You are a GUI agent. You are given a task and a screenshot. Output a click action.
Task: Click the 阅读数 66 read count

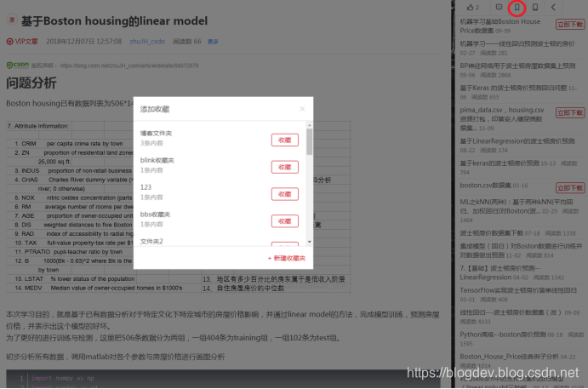click(x=186, y=41)
